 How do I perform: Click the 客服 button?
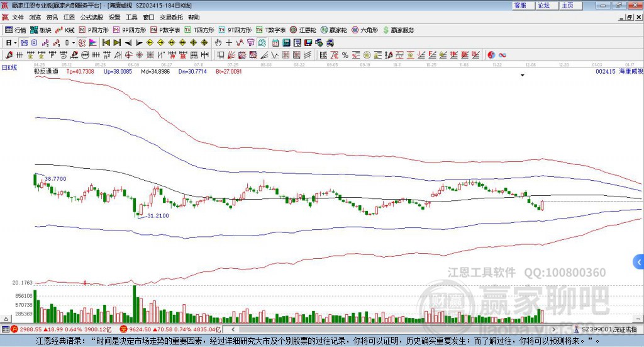coord(523,5)
